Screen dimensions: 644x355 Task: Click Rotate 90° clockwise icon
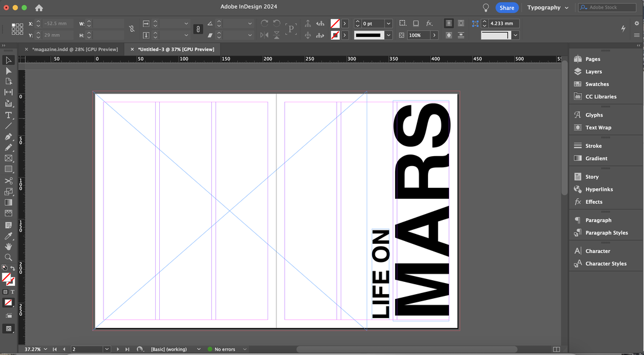tap(265, 23)
